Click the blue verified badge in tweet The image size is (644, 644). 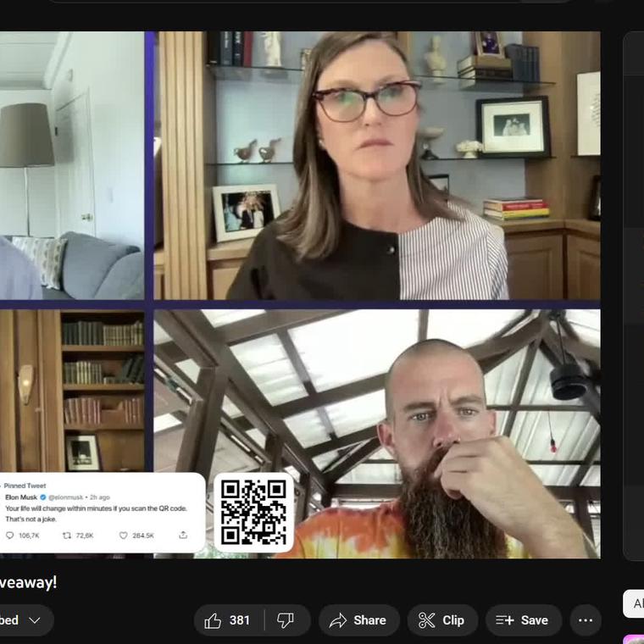[x=42, y=497]
